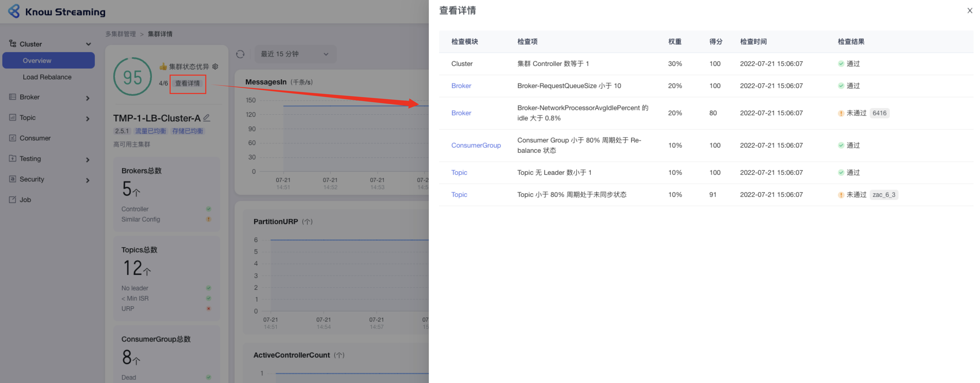Click the Consumer sidebar icon
Viewport: 980px width, 383px height.
pyautogui.click(x=13, y=138)
